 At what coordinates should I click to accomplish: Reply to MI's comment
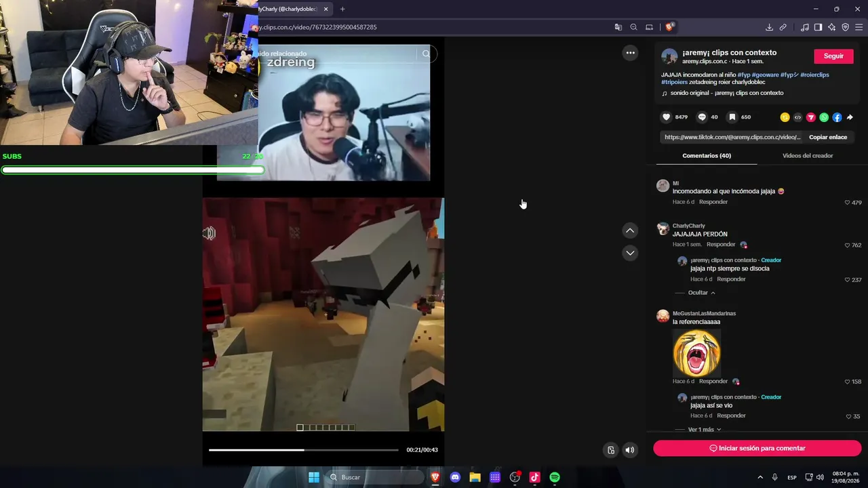713,202
